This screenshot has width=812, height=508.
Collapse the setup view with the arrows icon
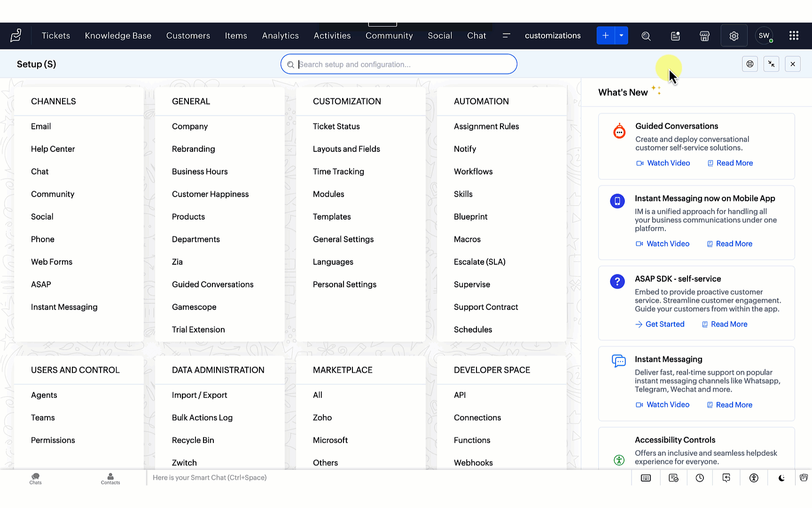pos(771,64)
